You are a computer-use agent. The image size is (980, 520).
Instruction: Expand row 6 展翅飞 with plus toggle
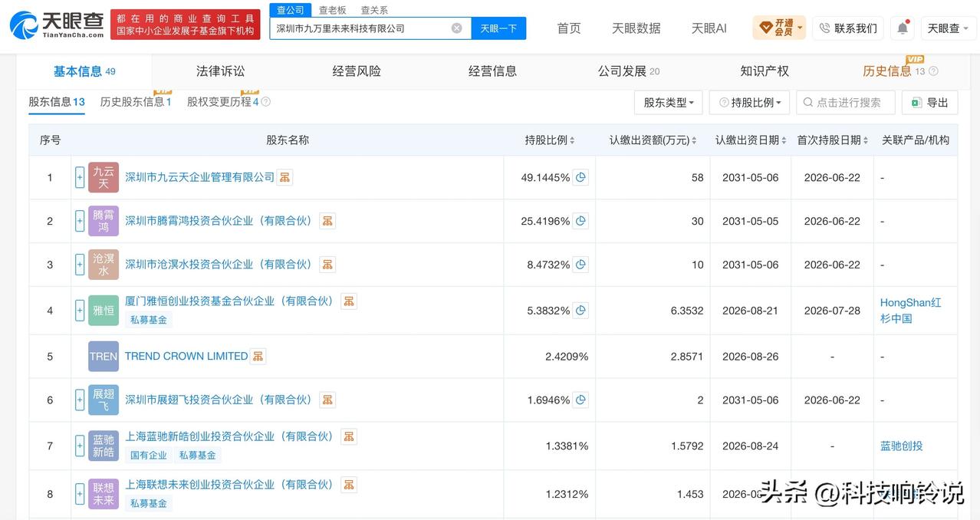click(80, 400)
